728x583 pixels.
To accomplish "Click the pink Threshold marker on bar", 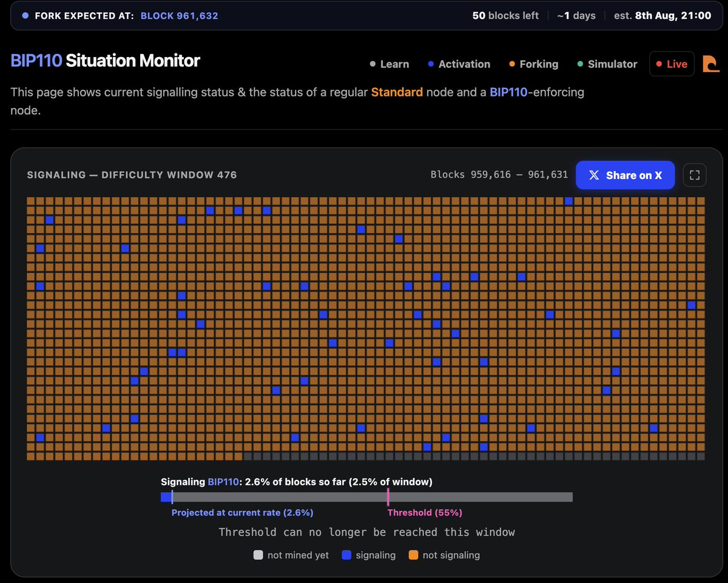I will click(388, 497).
